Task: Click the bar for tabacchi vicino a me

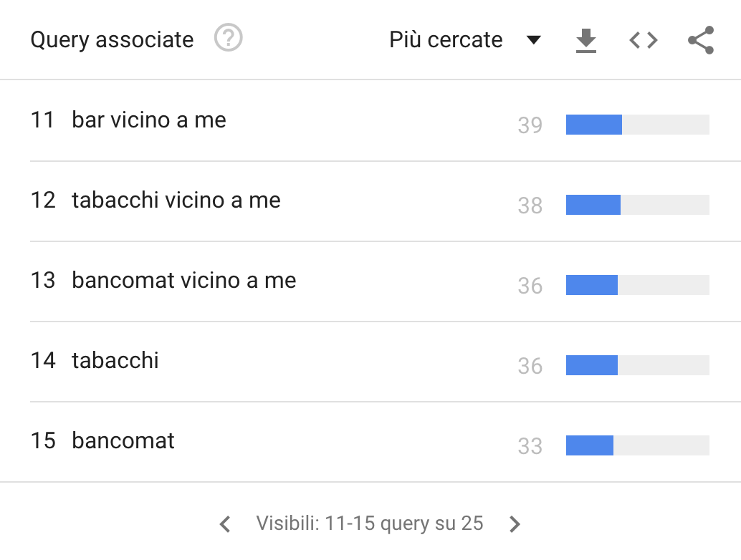Action: [637, 205]
